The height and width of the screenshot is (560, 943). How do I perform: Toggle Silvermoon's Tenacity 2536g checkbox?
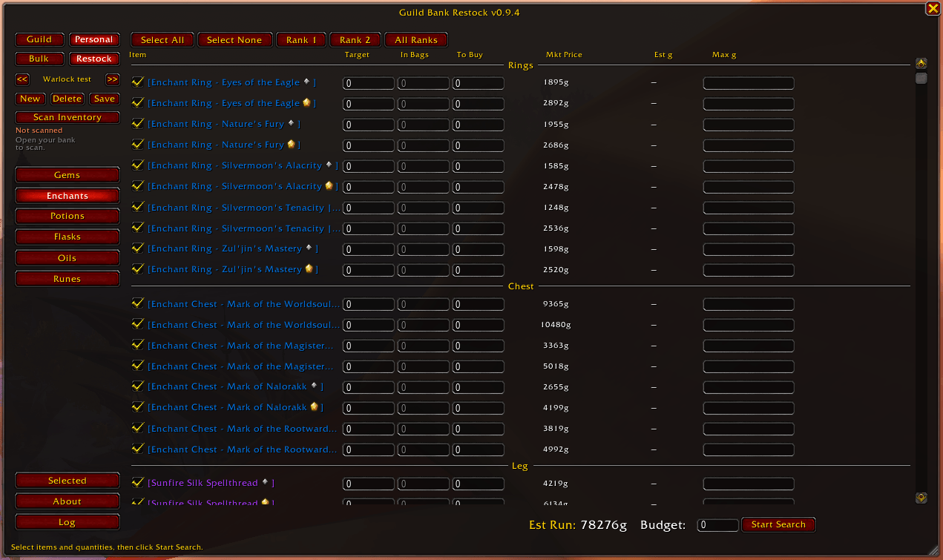coord(138,228)
